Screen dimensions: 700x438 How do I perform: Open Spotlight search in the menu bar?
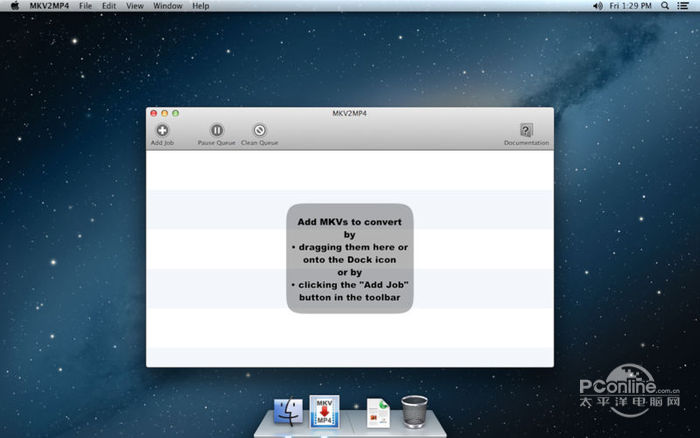tap(666, 6)
